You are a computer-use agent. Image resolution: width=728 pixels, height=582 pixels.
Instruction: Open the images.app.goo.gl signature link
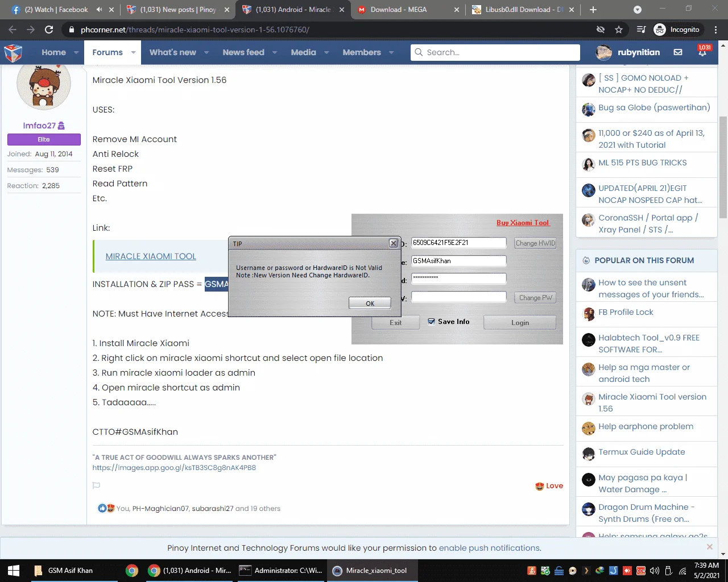[174, 468]
